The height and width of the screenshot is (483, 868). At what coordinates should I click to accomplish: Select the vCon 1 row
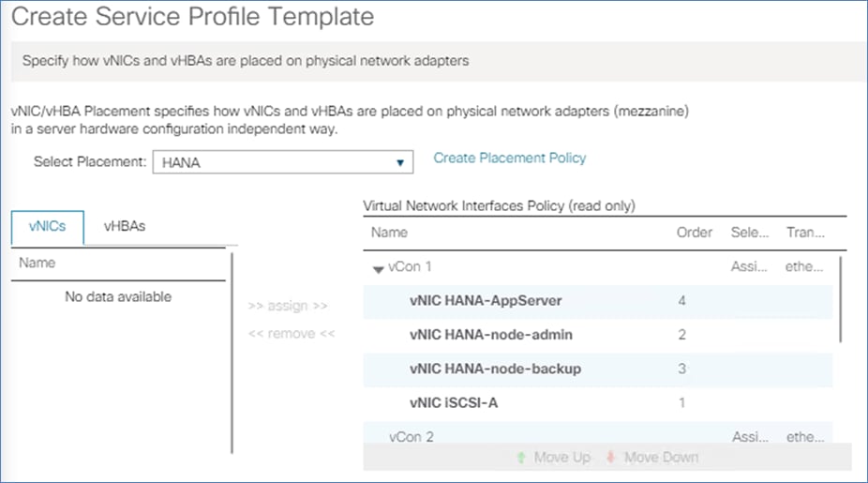point(598,267)
